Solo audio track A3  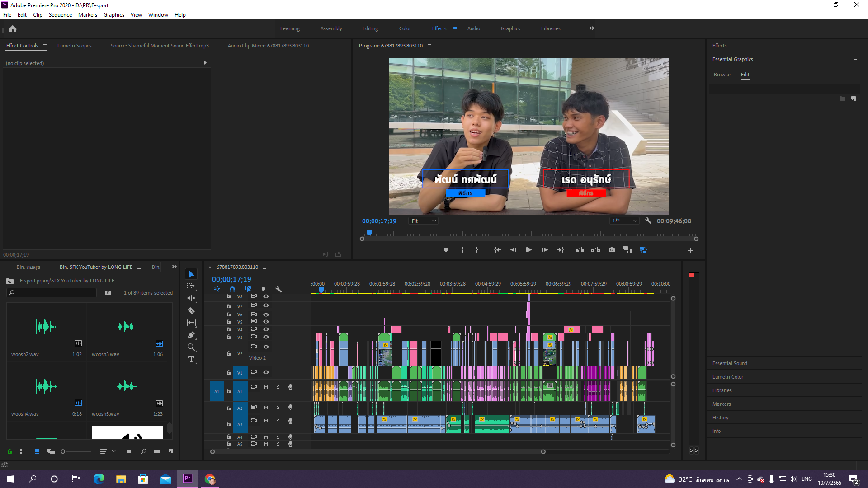click(278, 421)
